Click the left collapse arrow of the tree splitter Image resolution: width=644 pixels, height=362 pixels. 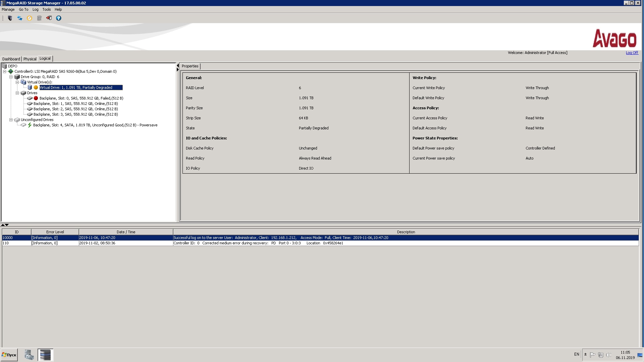[178, 66]
